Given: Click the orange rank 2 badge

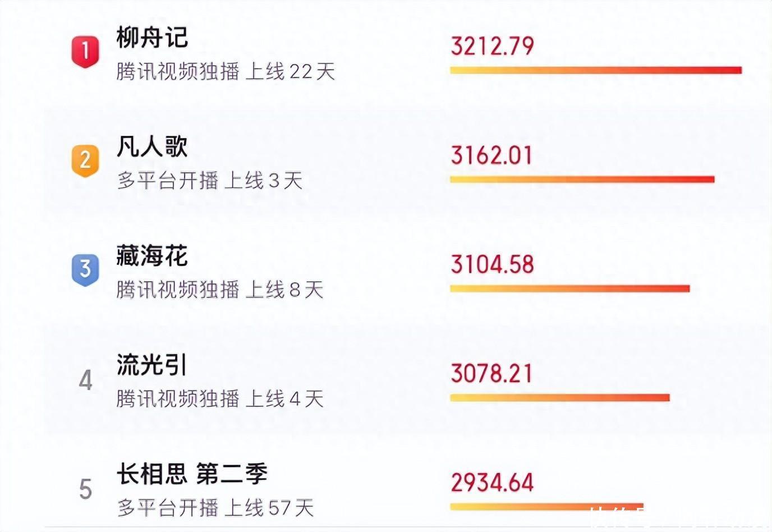Looking at the screenshot, I should [x=85, y=160].
